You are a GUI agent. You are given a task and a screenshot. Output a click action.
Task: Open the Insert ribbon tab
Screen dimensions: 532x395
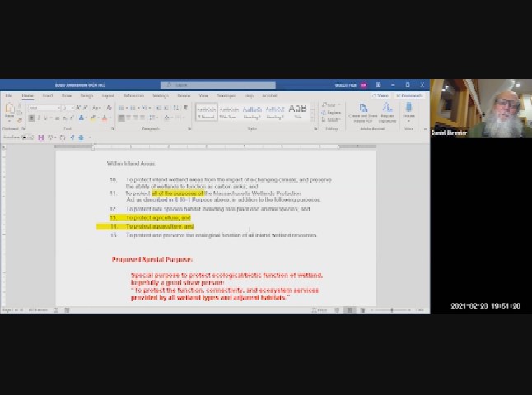pos(48,95)
